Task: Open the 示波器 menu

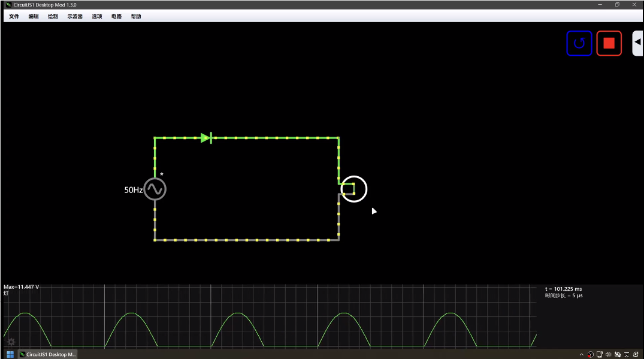Action: tap(75, 16)
